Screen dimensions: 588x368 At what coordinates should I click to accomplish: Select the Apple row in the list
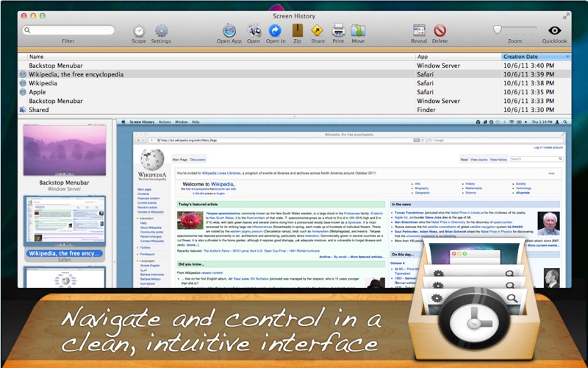click(x=295, y=92)
